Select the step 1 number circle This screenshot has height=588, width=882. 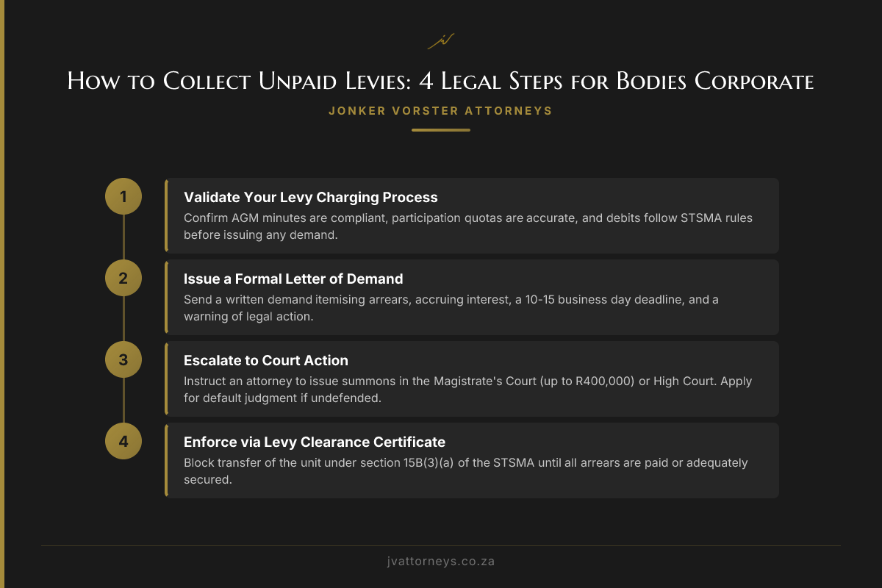click(x=123, y=196)
